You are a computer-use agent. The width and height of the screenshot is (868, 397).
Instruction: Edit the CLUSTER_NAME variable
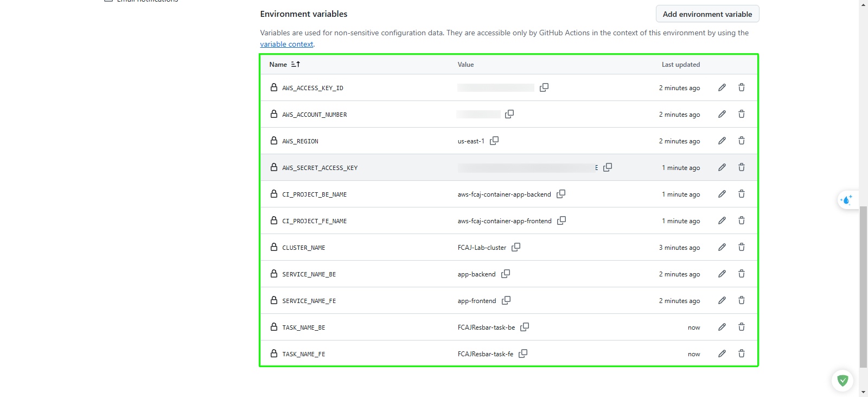722,247
